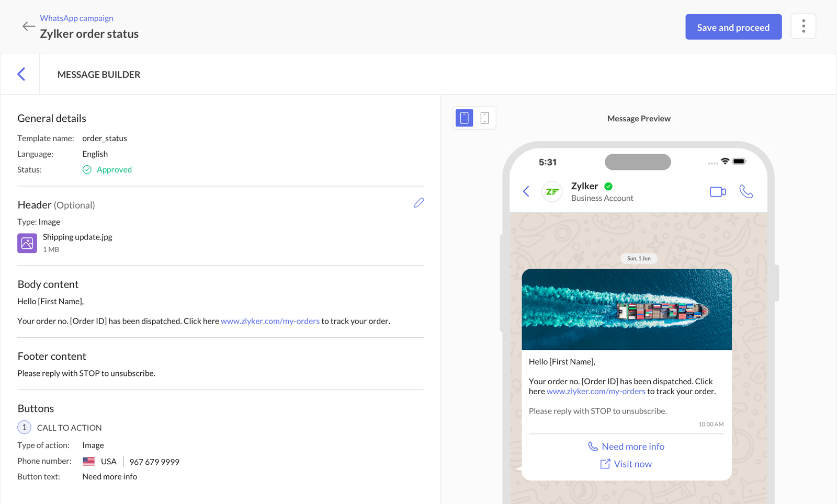
Task: Start a video call in the WhatsApp preview
Action: point(717,191)
